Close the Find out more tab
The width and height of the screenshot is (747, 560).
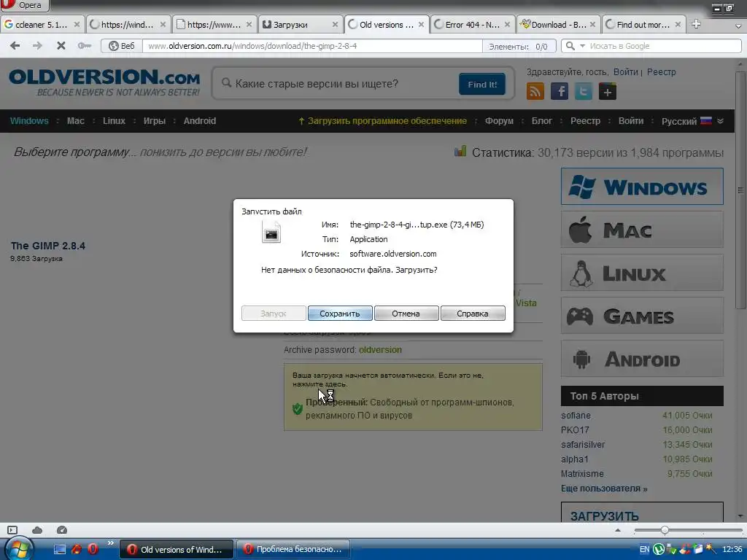(678, 24)
